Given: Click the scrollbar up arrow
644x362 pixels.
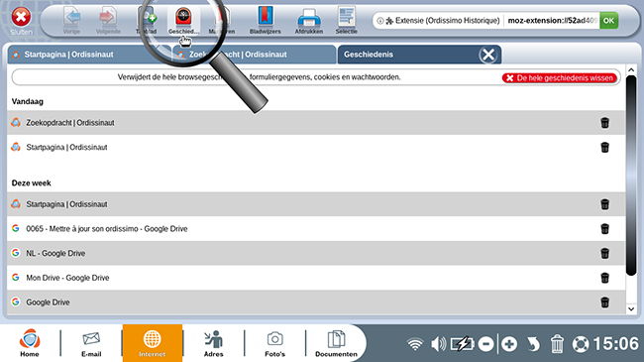Looking at the screenshot, I should (x=631, y=70).
